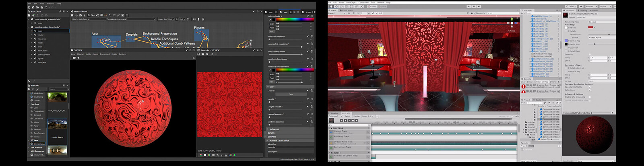
Task: Open the Shader Standard dropdown
Action: (x=596, y=17)
